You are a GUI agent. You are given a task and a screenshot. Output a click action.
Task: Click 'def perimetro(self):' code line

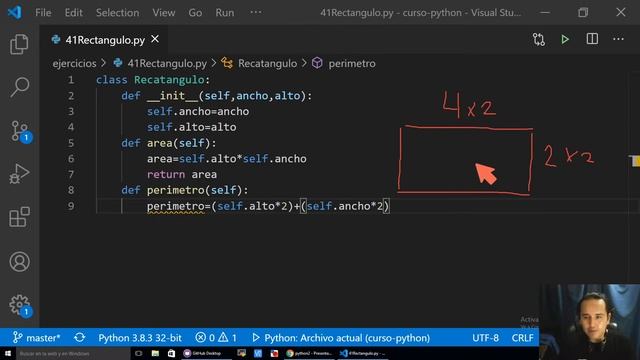tap(184, 190)
